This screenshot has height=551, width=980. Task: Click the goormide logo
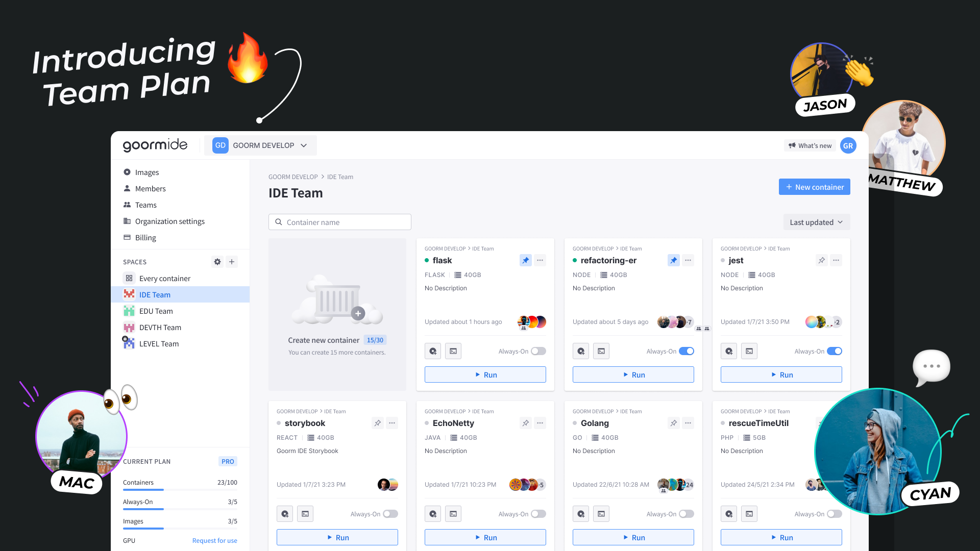[x=155, y=145]
